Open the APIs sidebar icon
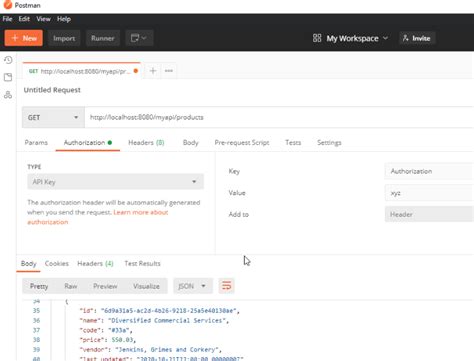Screen dimensions: 474x361 (x=8, y=95)
